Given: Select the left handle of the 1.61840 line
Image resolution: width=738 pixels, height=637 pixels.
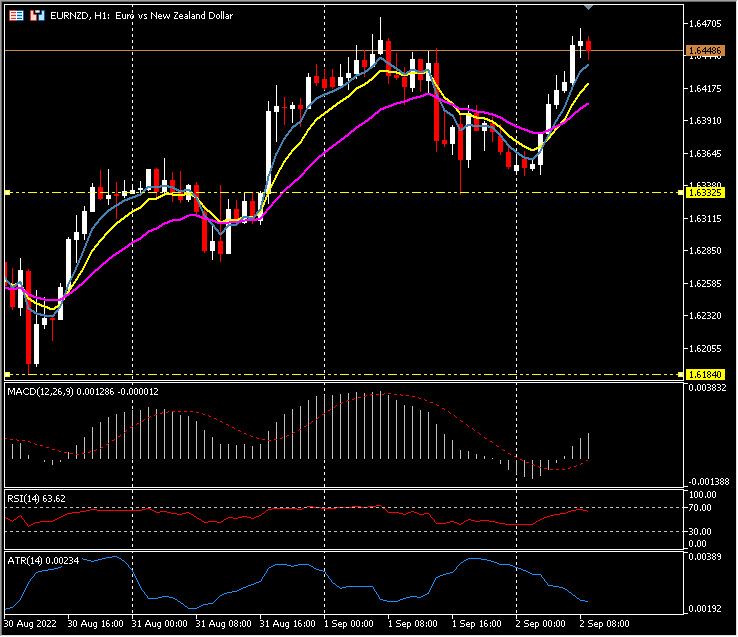Looking at the screenshot, I should pos(8,374).
